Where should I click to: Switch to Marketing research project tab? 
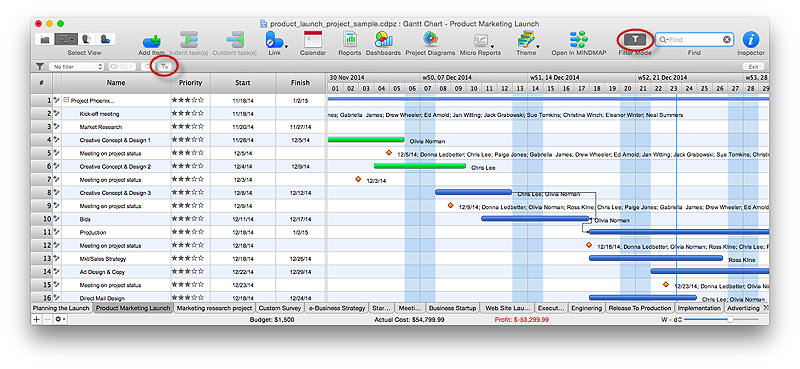click(x=214, y=308)
